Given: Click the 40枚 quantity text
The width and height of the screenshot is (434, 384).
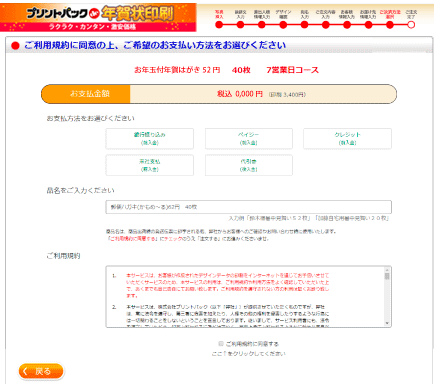Looking at the screenshot, I should coord(241,70).
